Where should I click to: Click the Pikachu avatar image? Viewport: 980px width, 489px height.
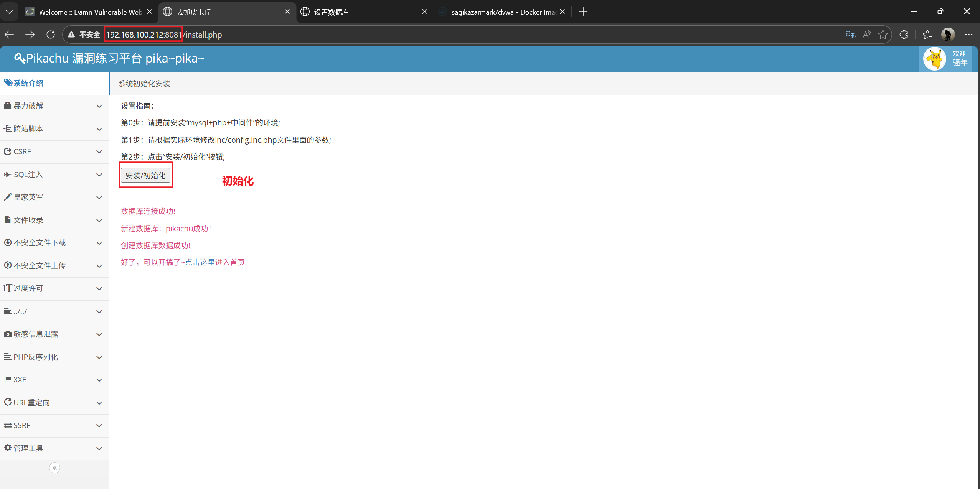[x=934, y=59]
